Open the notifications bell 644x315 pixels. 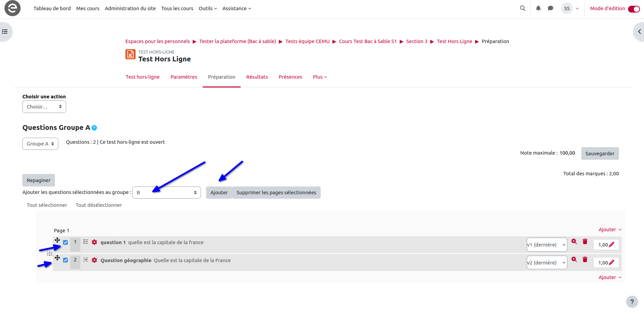[538, 8]
